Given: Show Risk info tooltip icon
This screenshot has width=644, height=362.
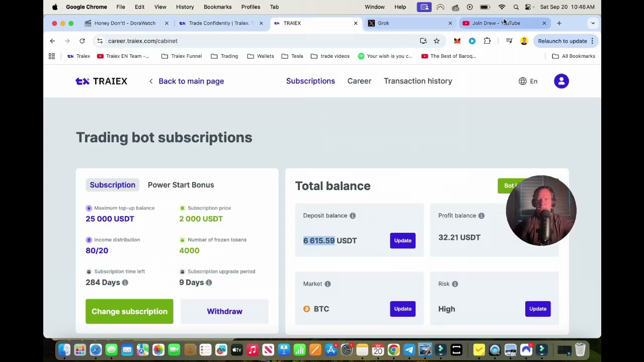Looking at the screenshot, I should coord(455,284).
